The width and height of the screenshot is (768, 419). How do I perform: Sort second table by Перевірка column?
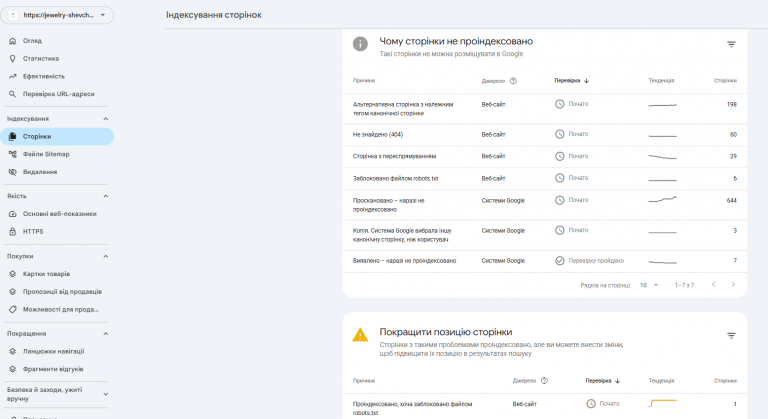603,381
